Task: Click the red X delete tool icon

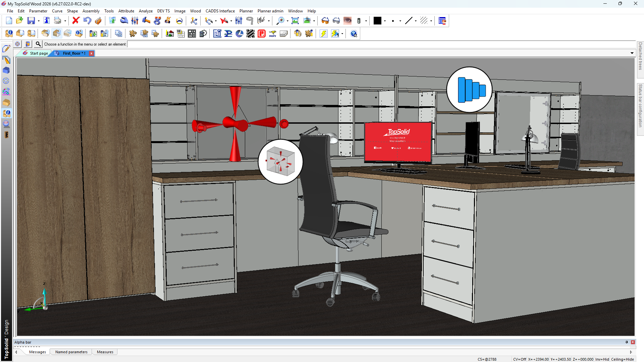Action: point(75,21)
